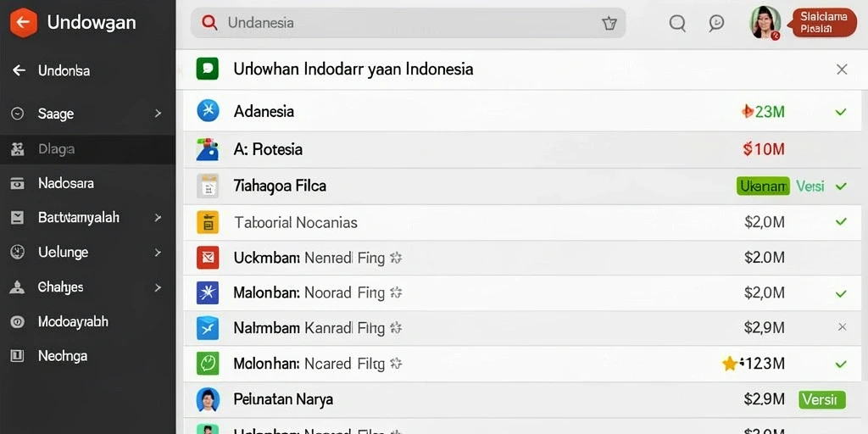Click the green Molonhan clock icon

coord(209,364)
